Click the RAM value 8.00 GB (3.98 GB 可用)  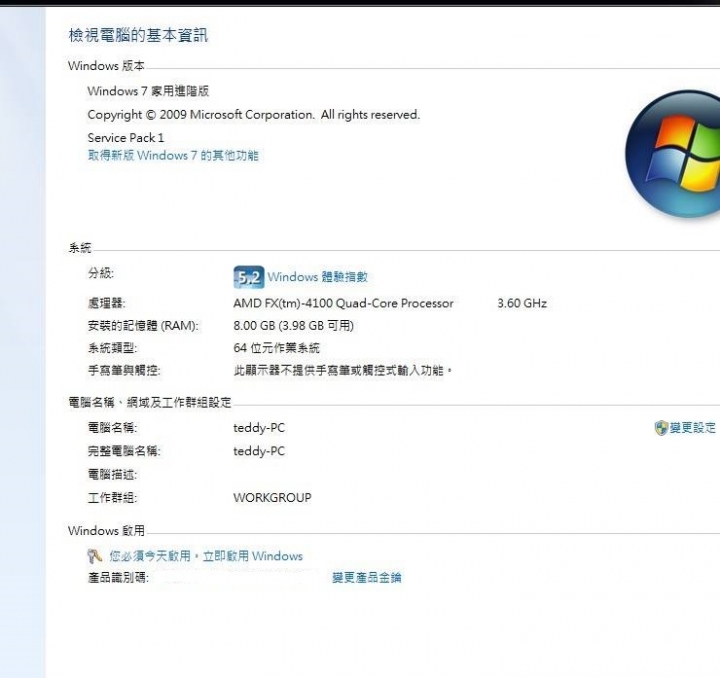pos(293,326)
